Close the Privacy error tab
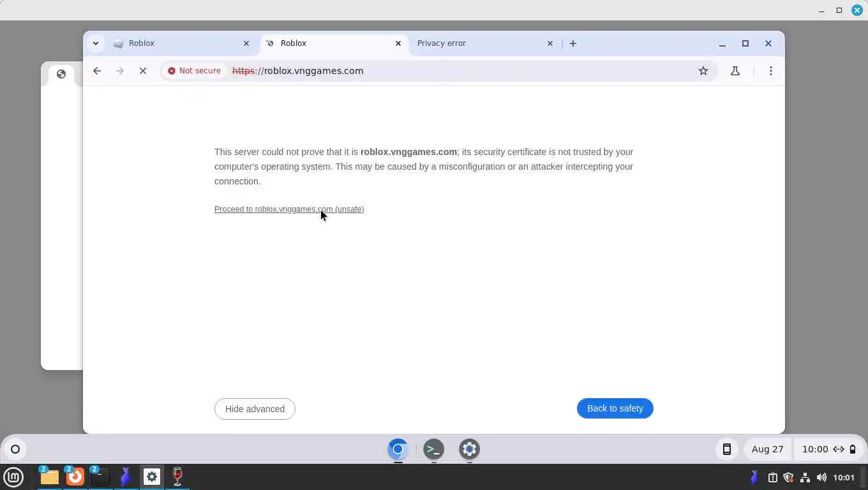The width and height of the screenshot is (868, 490). [x=550, y=43]
